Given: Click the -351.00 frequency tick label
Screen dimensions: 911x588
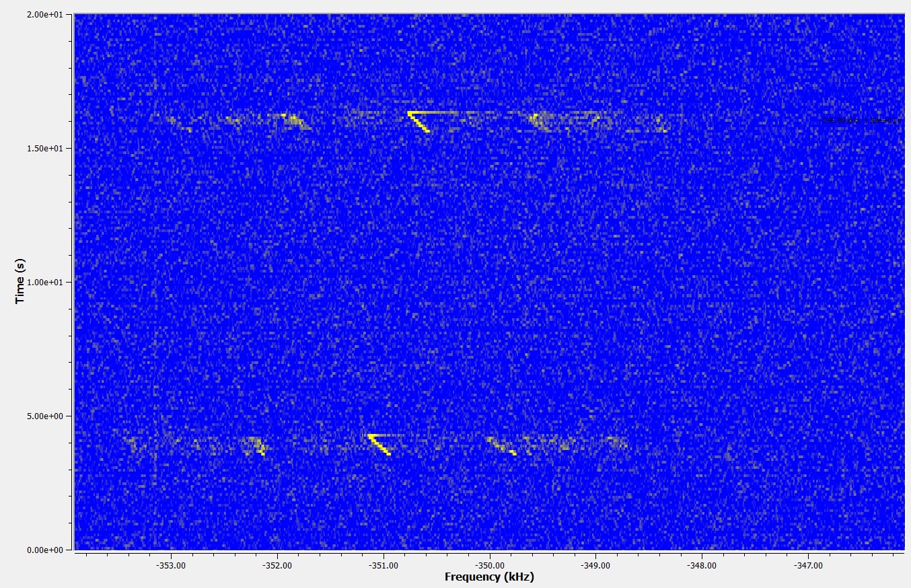Looking at the screenshot, I should (384, 566).
